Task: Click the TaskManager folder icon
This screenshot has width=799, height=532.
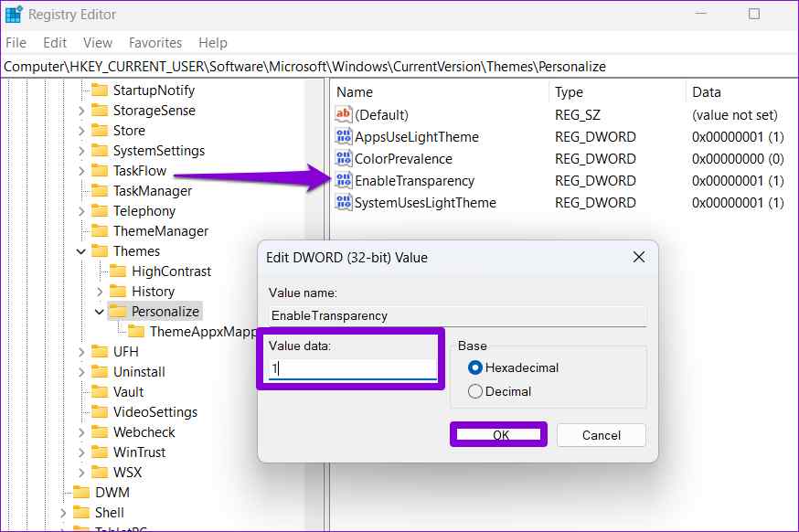Action: tap(100, 190)
